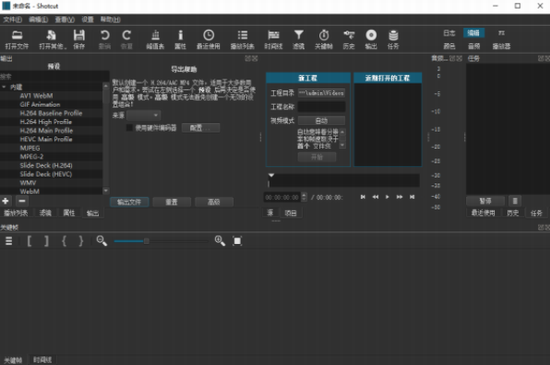Image resolution: width=550 pixels, height=365 pixels.
Task: Click the preset list scroll-up arrow
Action: pos(106,86)
